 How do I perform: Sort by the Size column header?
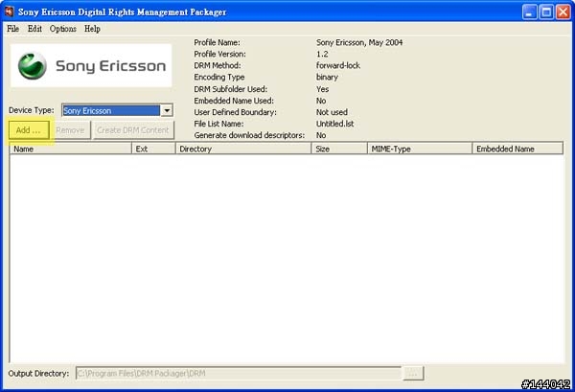pyautogui.click(x=339, y=149)
